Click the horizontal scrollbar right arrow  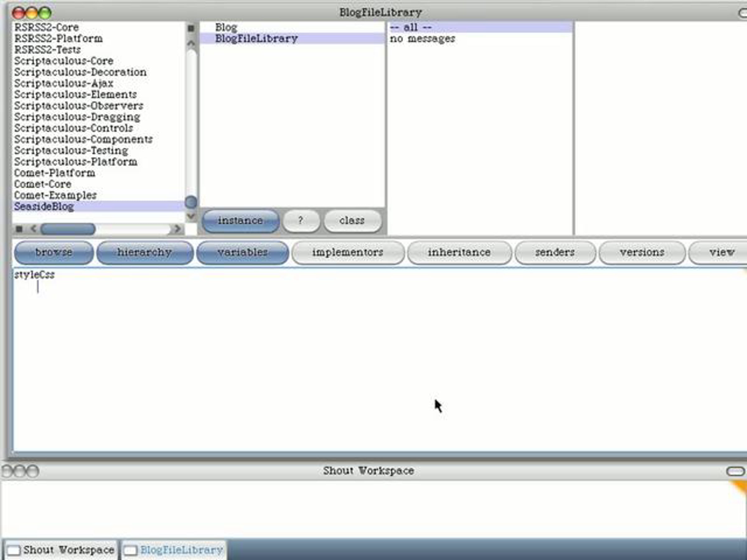pyautogui.click(x=177, y=229)
